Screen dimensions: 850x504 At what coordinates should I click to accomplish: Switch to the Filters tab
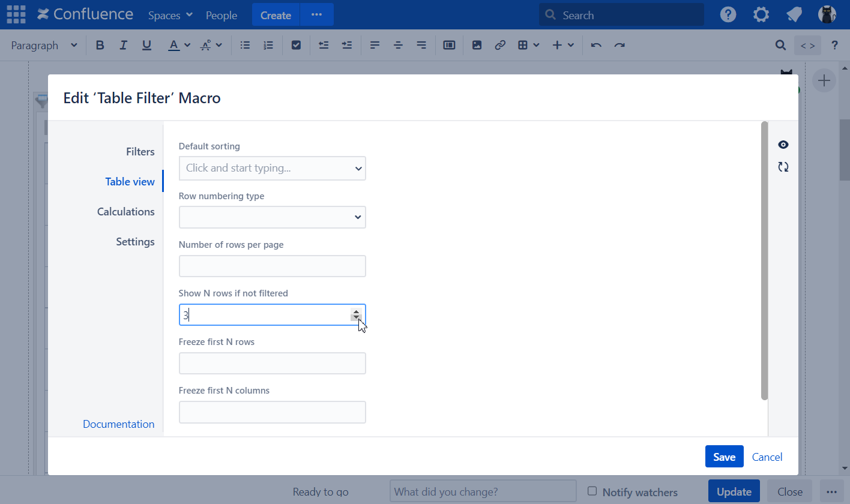pos(140,152)
